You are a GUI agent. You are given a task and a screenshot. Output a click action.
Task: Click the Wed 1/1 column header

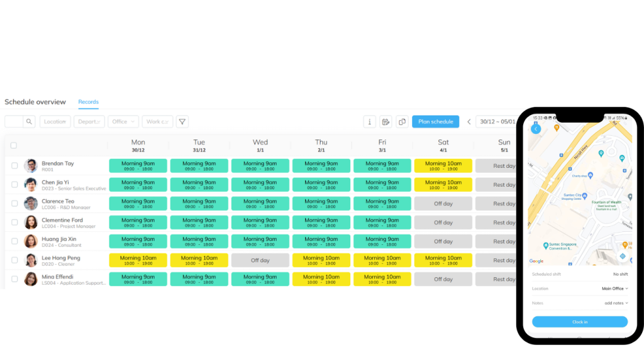click(x=260, y=145)
